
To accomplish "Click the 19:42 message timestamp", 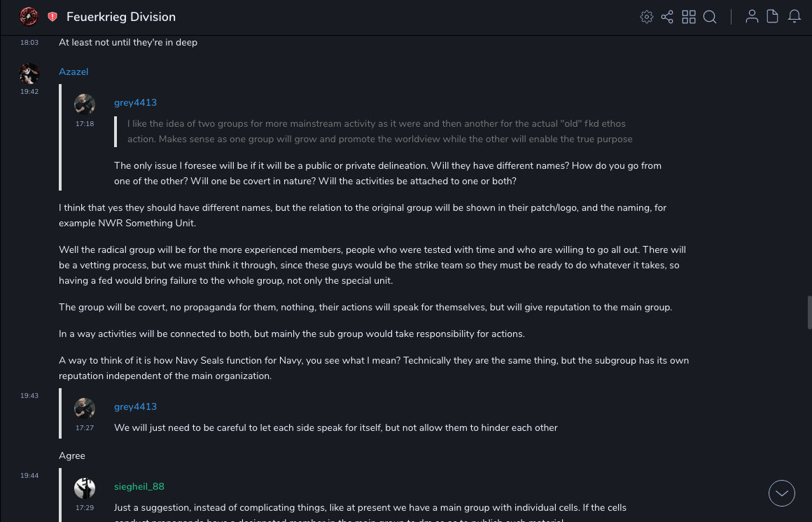I will (29, 92).
